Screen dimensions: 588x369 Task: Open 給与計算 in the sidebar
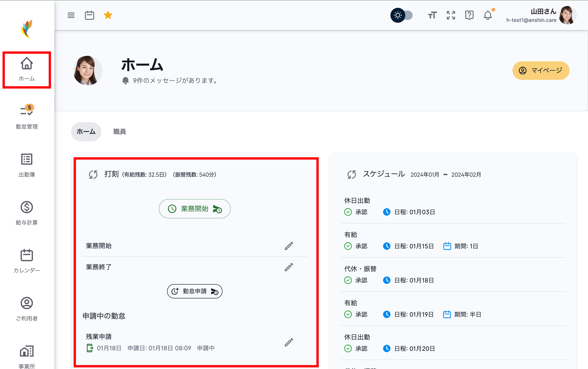tap(27, 212)
